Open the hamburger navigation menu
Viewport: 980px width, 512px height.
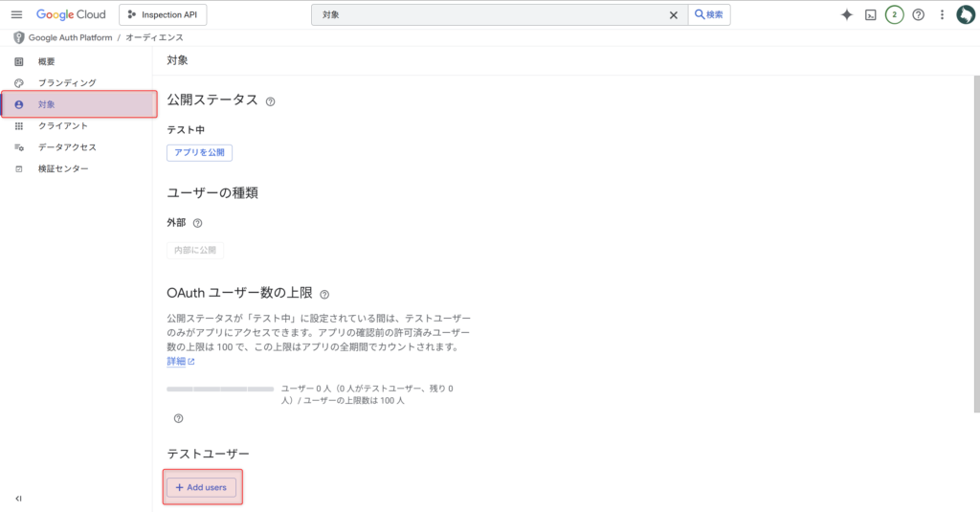[16, 14]
